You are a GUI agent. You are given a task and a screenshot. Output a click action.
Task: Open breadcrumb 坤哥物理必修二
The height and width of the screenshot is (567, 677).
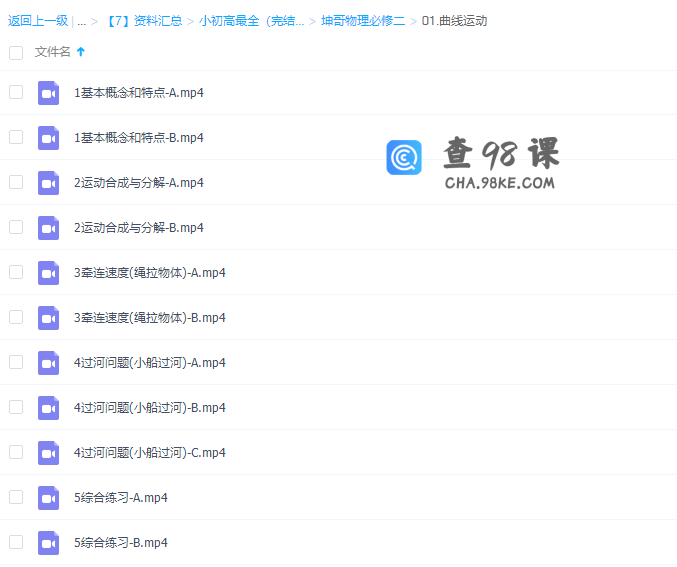coord(363,21)
